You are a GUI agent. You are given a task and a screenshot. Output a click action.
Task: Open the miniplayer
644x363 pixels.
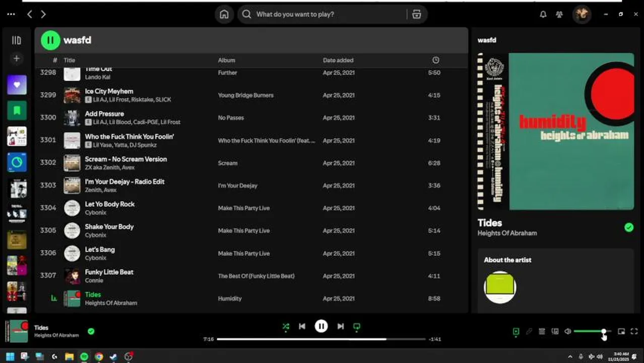click(x=621, y=331)
